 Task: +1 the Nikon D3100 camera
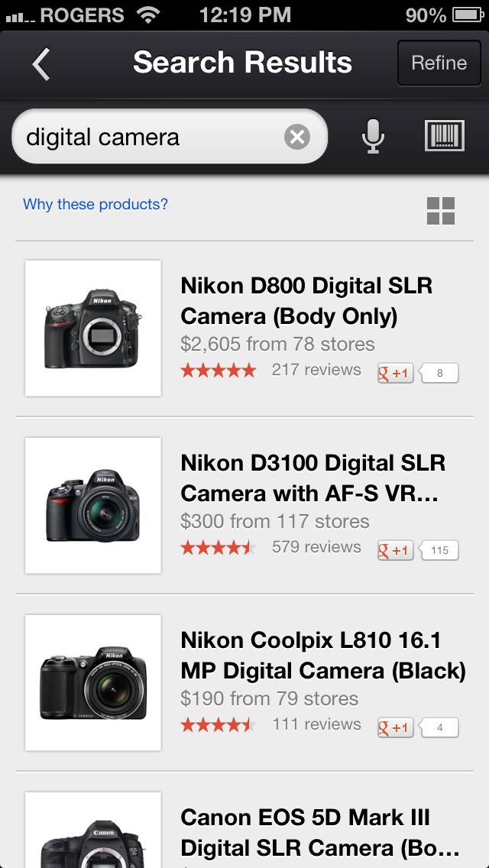(x=396, y=550)
